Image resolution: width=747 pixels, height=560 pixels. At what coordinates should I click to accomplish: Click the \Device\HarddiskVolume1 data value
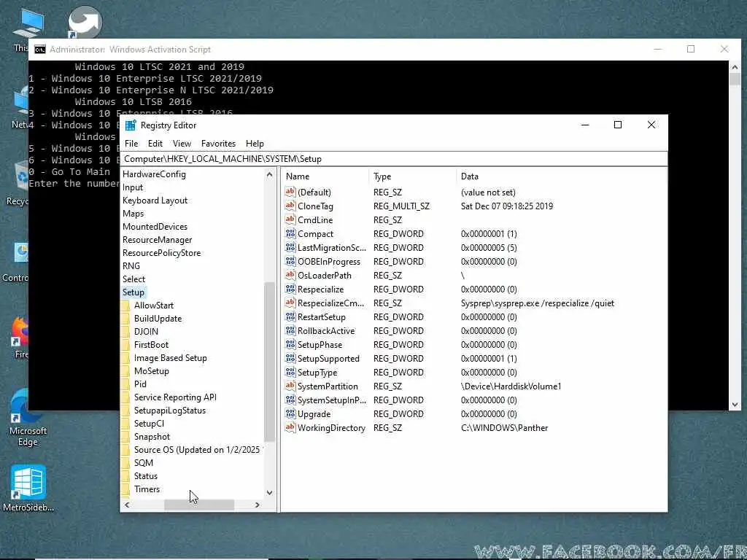[x=511, y=386]
